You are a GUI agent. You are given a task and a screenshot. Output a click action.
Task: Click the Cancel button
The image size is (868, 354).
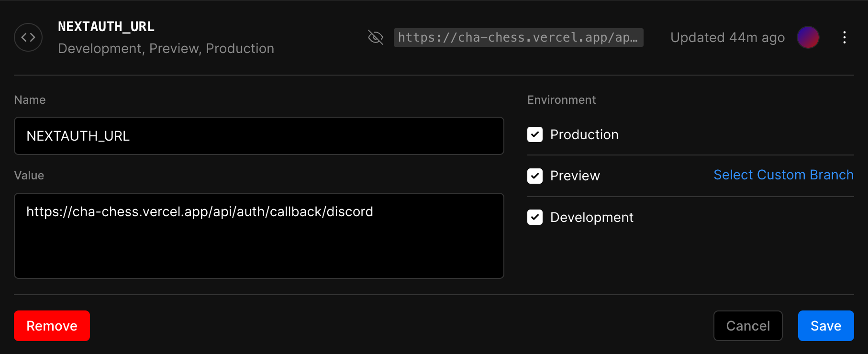click(748, 326)
